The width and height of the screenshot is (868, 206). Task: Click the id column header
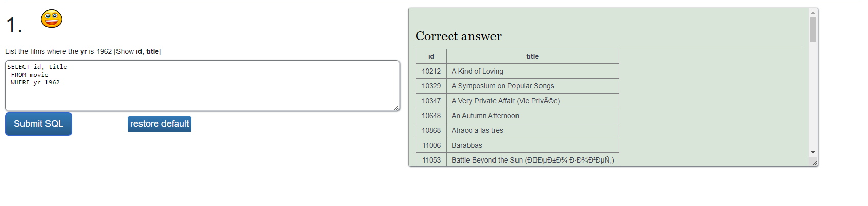coord(431,56)
